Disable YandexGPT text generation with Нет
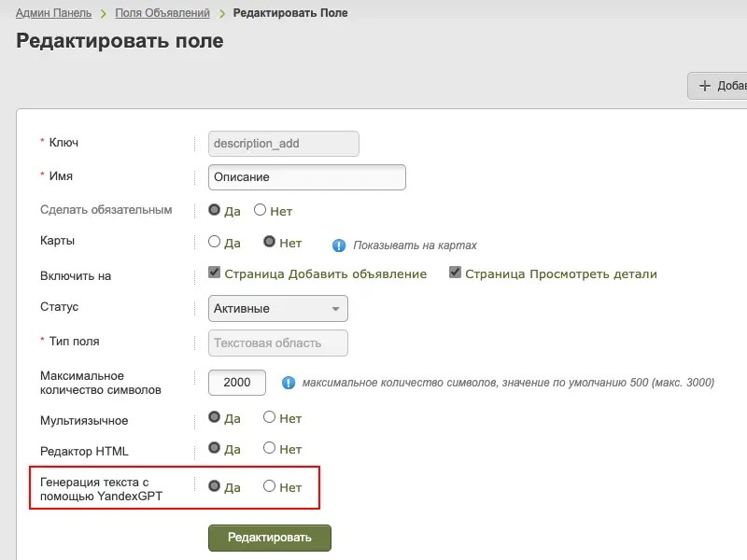Screen dimensions: 747x560 coord(270,486)
